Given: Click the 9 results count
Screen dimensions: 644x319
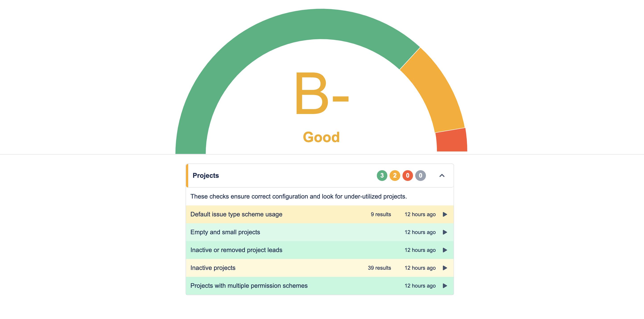Looking at the screenshot, I should point(381,215).
